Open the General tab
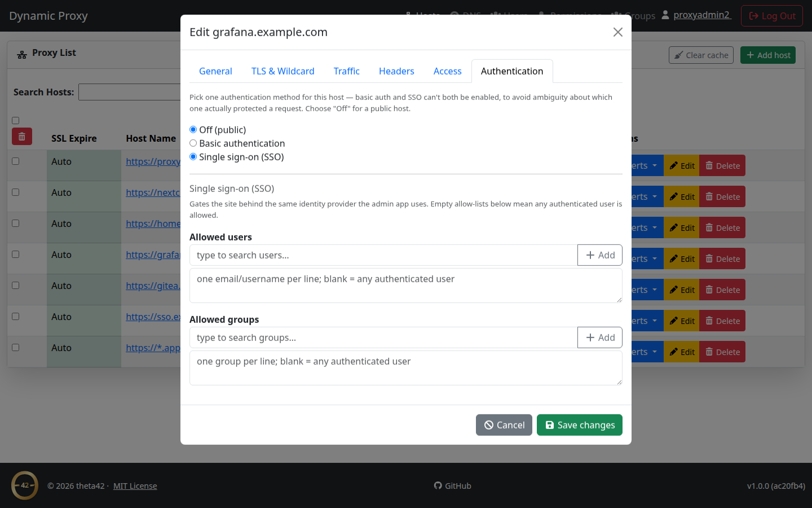812x508 pixels. [x=215, y=71]
